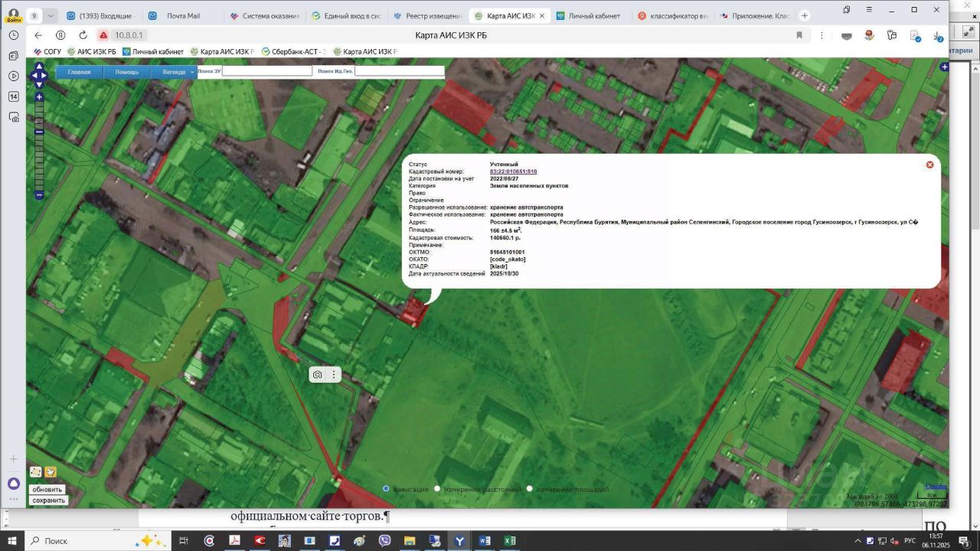Open the Главная menu item

(x=79, y=72)
